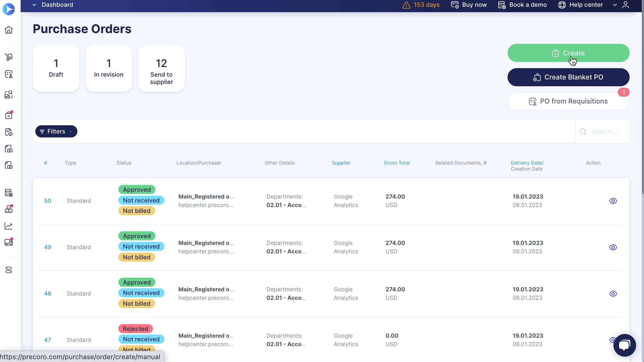
Task: Open the Dashboard menu item in top bar
Action: coord(57,5)
